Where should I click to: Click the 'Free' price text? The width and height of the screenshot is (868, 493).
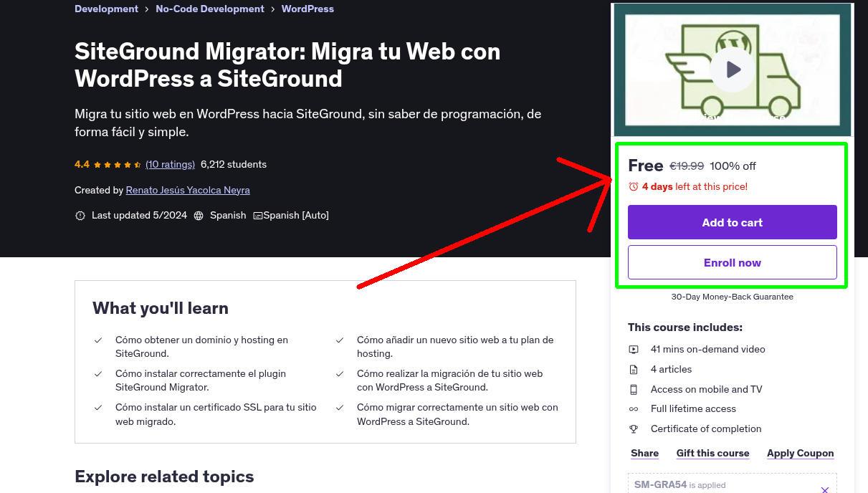[x=646, y=166]
